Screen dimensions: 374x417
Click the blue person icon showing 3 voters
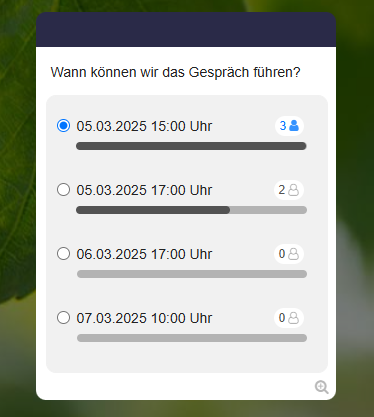[294, 126]
